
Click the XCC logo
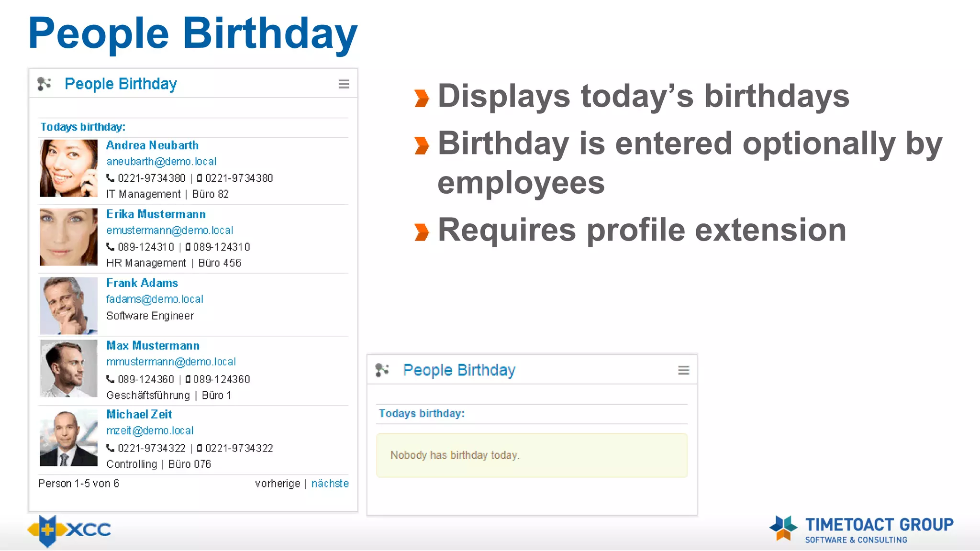(69, 530)
